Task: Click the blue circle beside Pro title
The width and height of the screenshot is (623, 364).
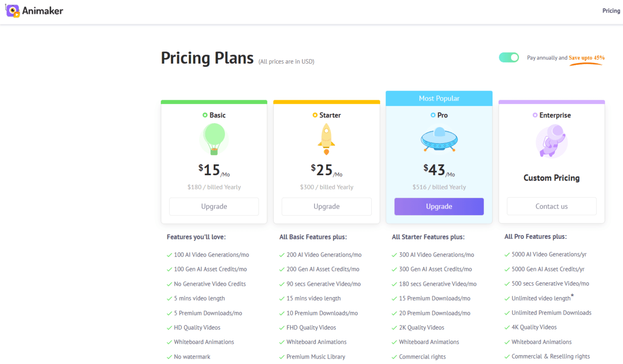Action: 433,115
